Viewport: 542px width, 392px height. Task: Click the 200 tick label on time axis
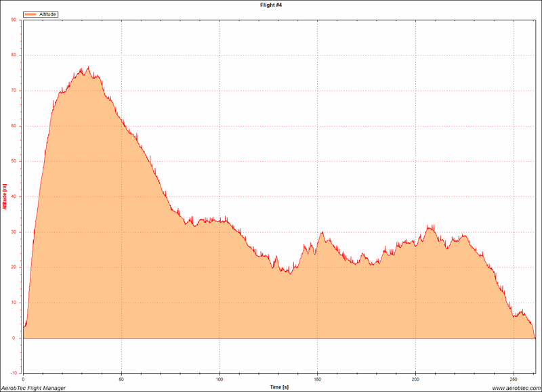coord(415,379)
